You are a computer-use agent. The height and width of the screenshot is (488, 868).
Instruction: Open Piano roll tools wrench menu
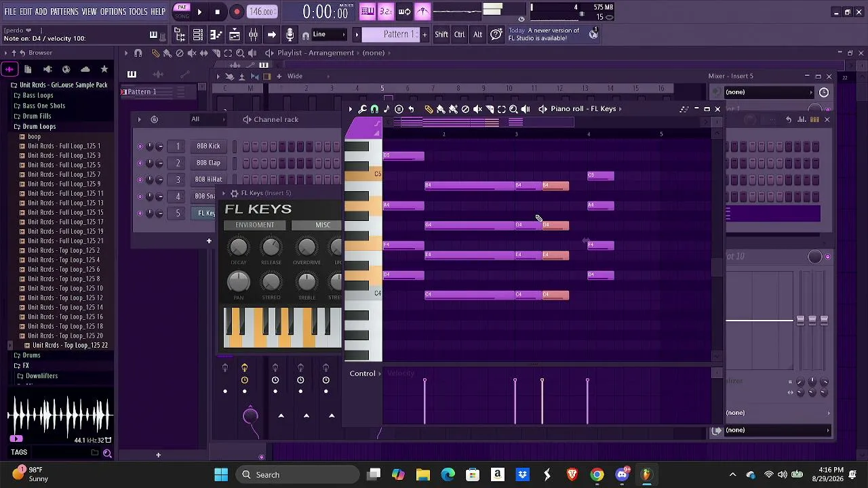coord(363,109)
